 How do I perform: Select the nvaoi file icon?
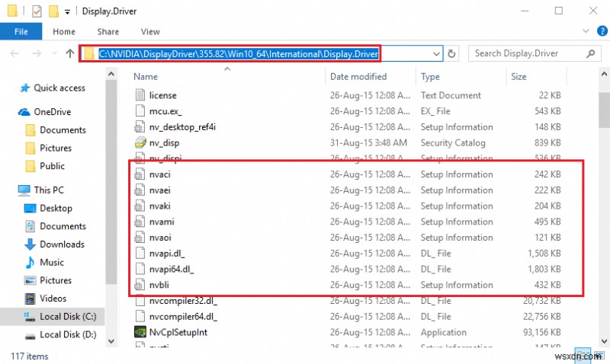140,238
